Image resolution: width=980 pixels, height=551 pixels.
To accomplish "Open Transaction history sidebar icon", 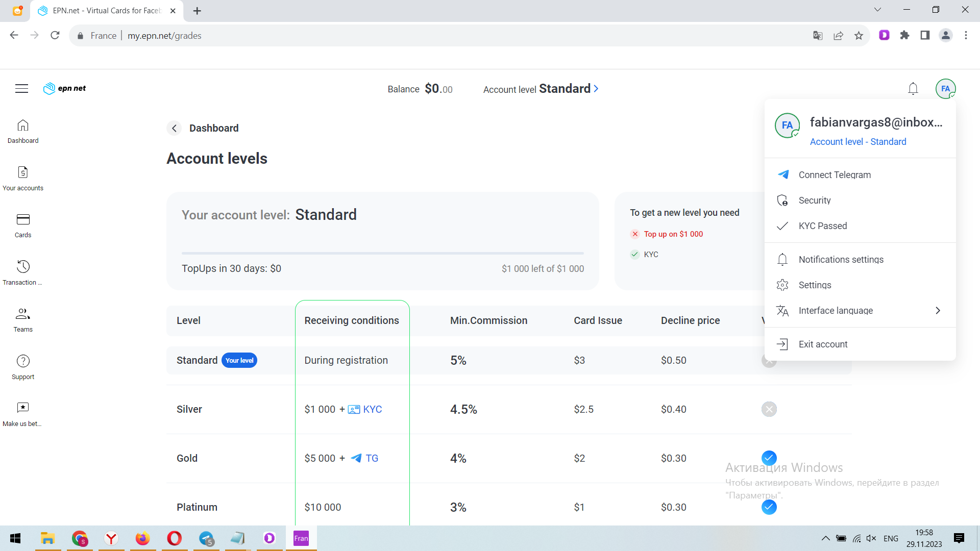I will [x=23, y=272].
